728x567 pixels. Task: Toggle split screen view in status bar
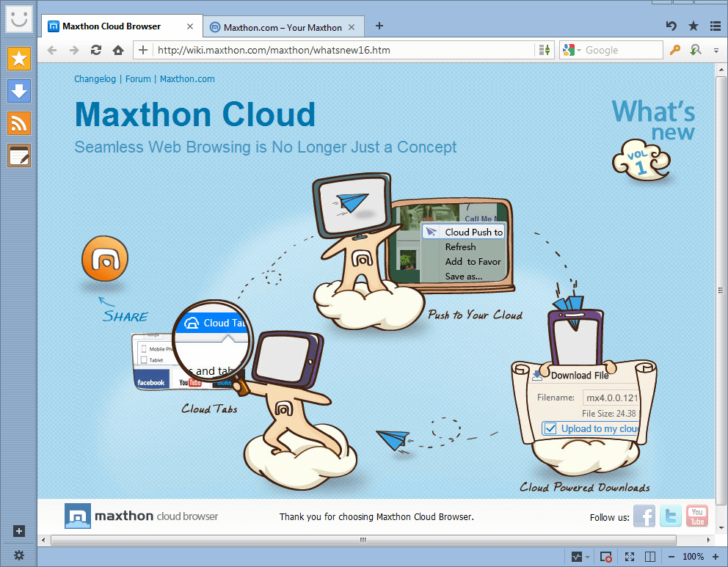pos(649,557)
